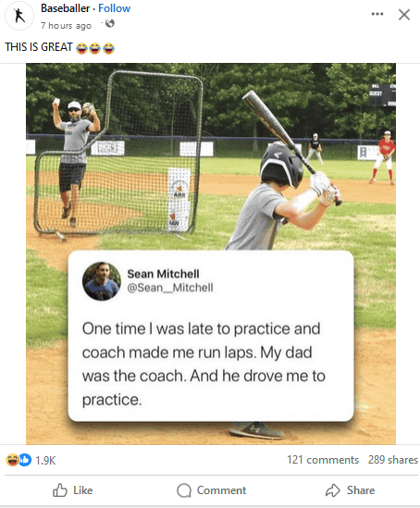Click the speech bubble Comment icon

click(x=184, y=490)
